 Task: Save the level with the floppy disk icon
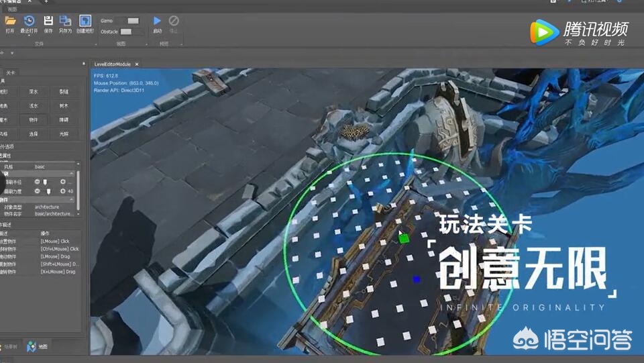click(48, 21)
